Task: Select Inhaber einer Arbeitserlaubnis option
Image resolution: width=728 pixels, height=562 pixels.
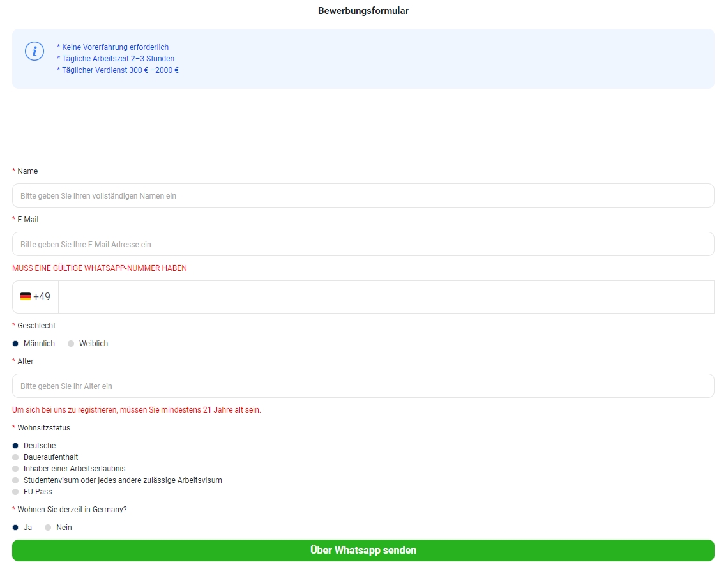Action: click(x=15, y=469)
